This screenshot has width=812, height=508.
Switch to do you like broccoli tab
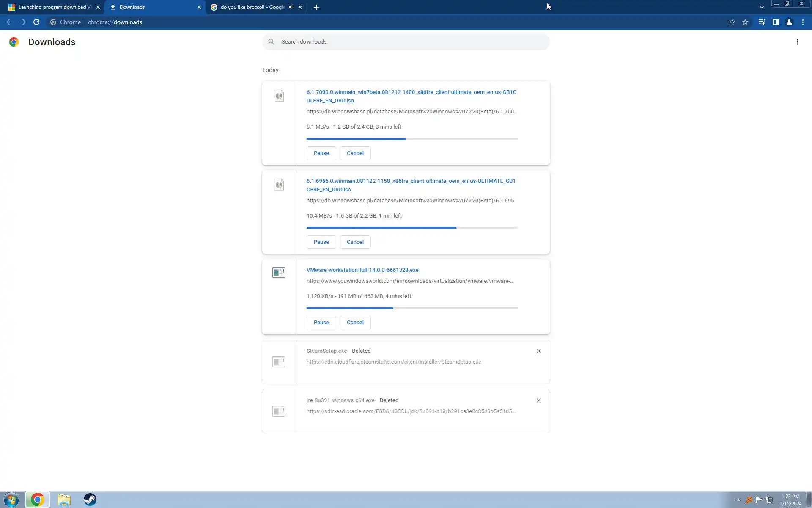point(252,7)
